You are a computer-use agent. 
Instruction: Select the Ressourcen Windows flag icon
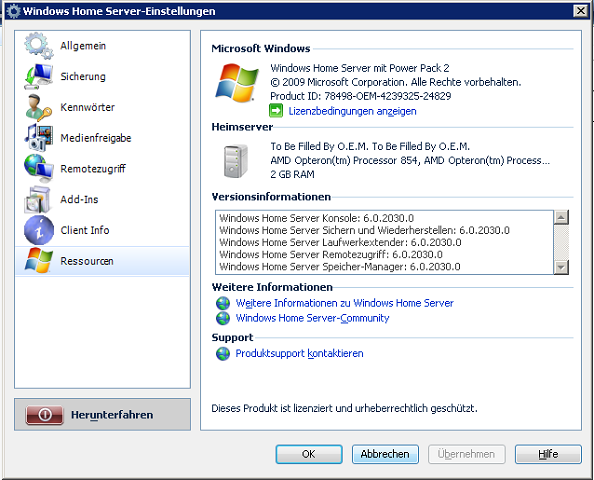click(39, 261)
